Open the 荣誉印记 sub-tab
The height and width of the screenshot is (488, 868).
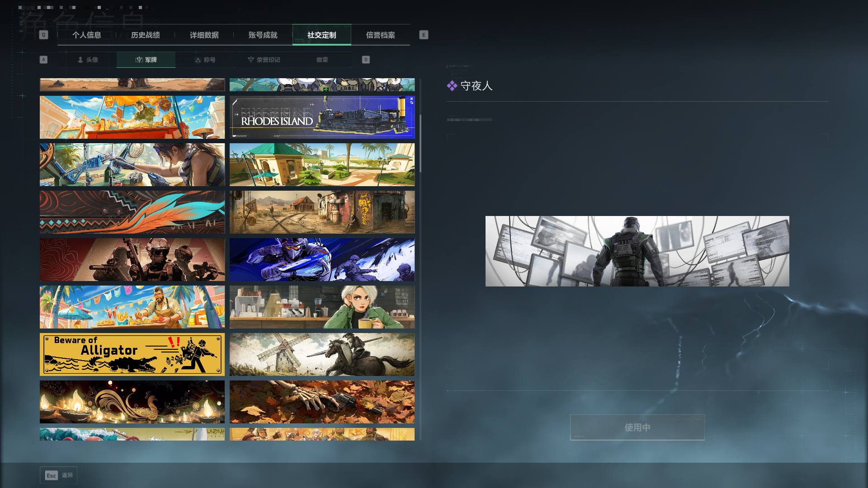264,60
